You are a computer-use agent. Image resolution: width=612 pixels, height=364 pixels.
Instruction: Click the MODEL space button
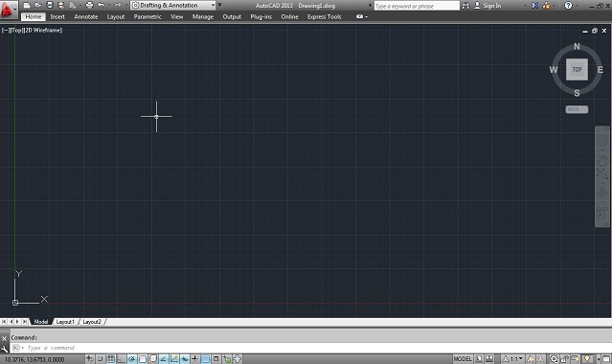click(x=463, y=358)
